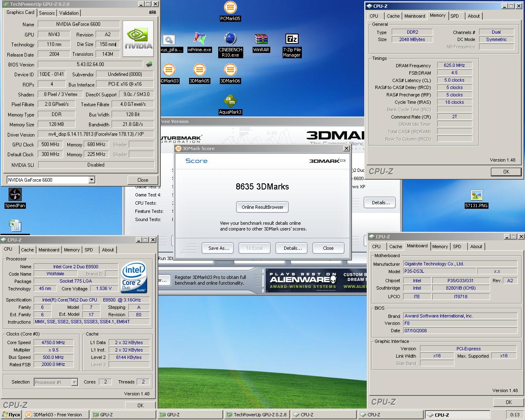This screenshot has width=525, height=420.
Task: Open 3DMark03 desktop shortcut
Action: [x=169, y=73]
